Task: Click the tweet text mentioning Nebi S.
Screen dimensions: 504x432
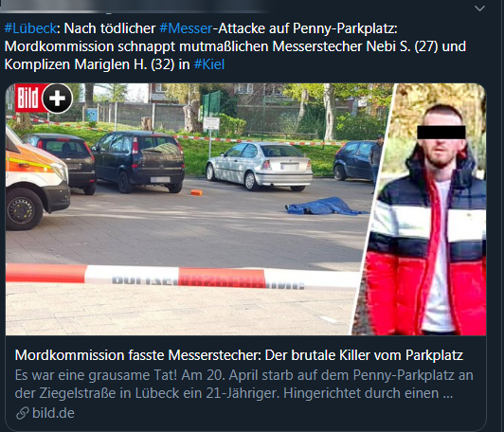Action: [235, 46]
